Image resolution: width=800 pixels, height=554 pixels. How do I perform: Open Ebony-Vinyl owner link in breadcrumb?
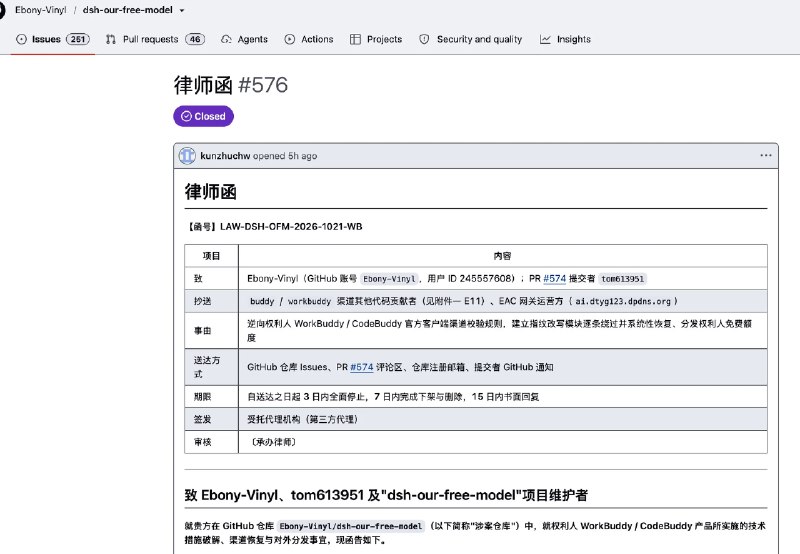pyautogui.click(x=41, y=10)
